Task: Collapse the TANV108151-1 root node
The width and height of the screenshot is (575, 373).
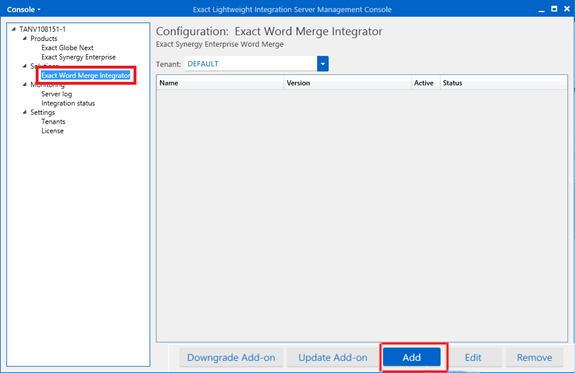Action: [x=14, y=29]
